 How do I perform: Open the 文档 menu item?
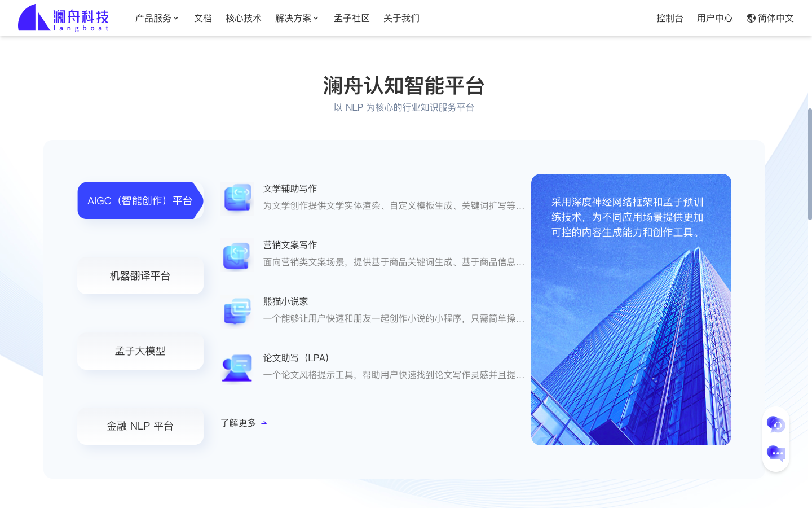(x=203, y=18)
